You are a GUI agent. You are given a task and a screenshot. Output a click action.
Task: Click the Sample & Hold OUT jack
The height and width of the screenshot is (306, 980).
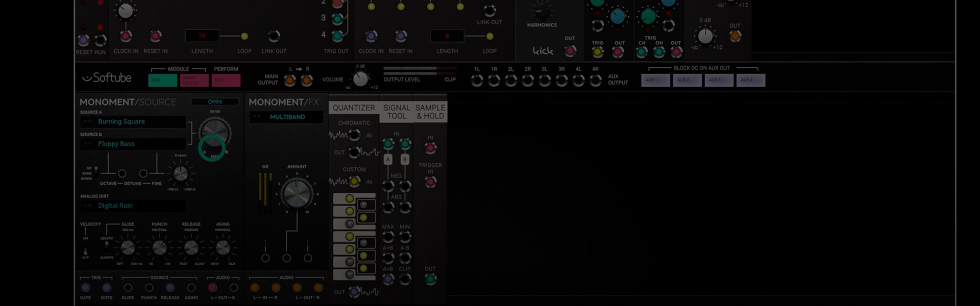click(x=430, y=279)
